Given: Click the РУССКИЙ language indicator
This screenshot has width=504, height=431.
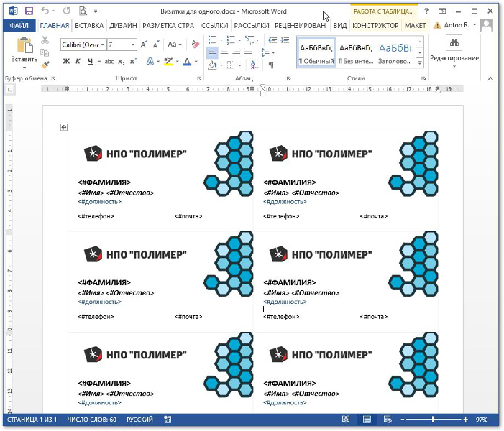Looking at the screenshot, I should click(x=139, y=420).
